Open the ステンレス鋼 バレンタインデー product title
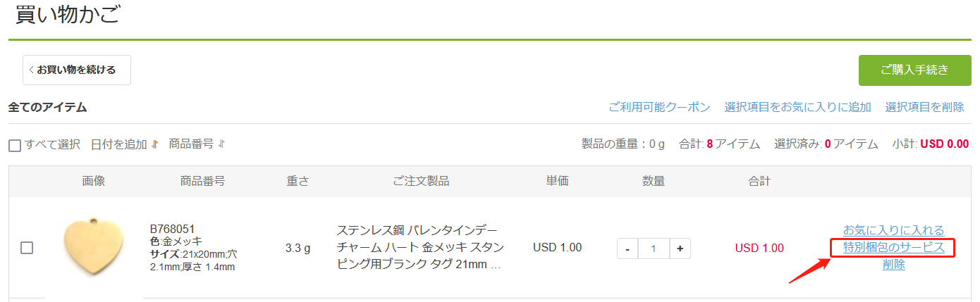Viewport: 980px width, 302px height. (x=419, y=248)
